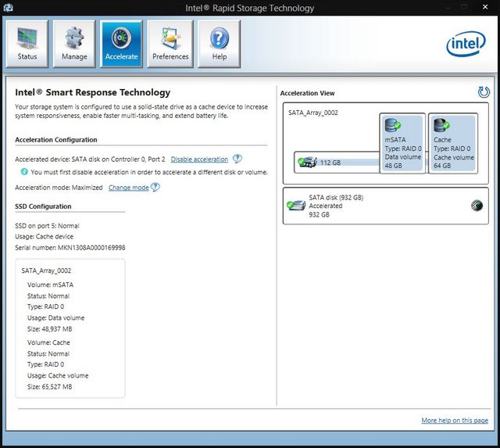Click 'Usage: Cache device' text
The width and height of the screenshot is (500, 448).
pos(44,236)
